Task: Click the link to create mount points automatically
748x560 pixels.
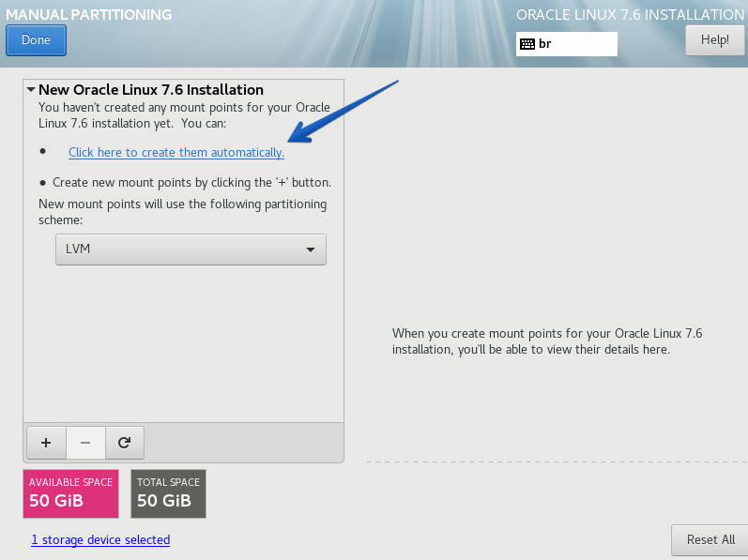Action: [176, 152]
